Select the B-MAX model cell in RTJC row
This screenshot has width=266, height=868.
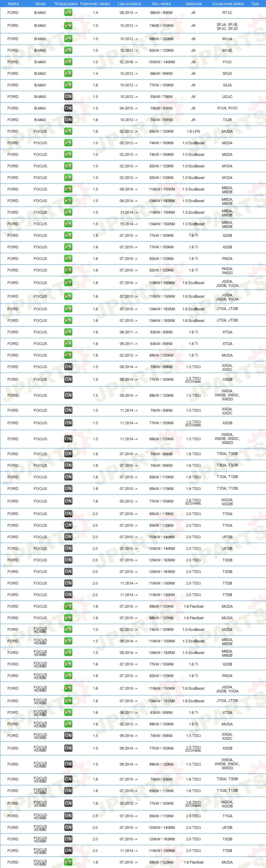pyautogui.click(x=40, y=13)
